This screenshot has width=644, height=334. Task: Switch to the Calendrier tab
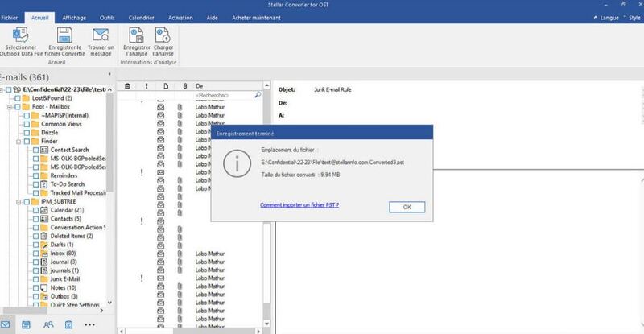click(x=142, y=18)
